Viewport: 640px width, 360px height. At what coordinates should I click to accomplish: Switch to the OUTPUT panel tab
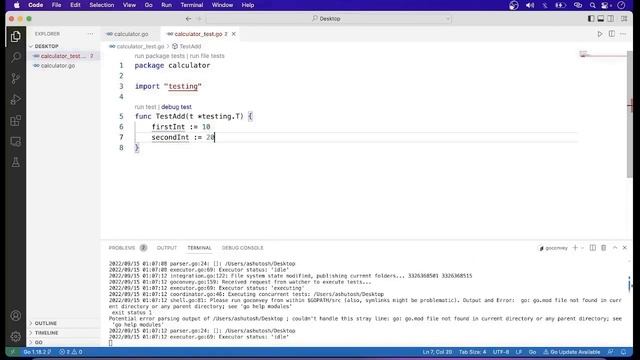(167, 248)
